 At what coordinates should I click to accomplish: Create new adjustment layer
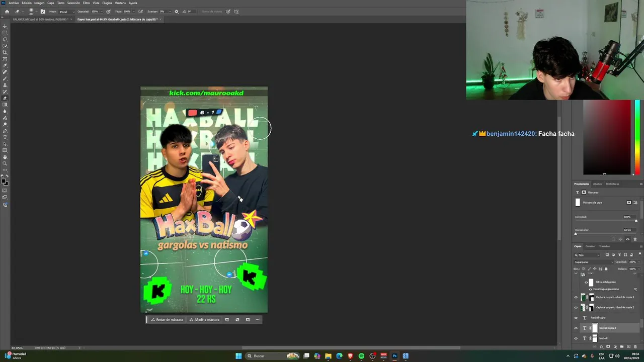pos(614,346)
